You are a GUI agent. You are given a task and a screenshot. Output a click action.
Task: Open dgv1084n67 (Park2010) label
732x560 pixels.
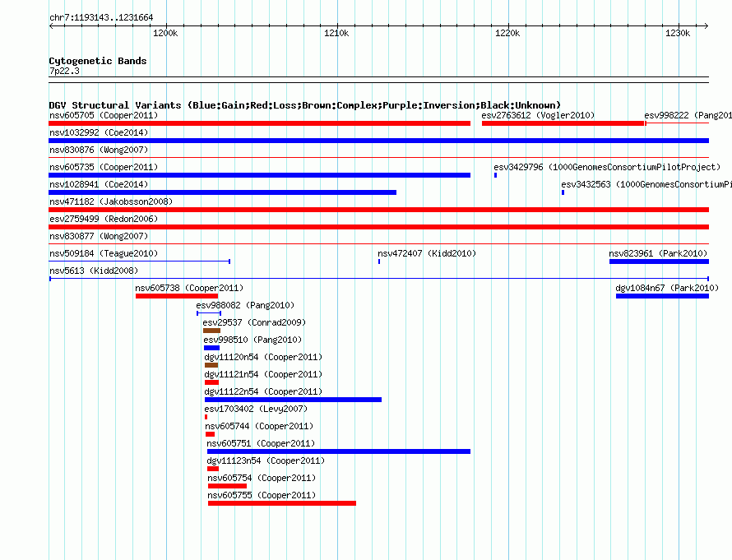(667, 288)
